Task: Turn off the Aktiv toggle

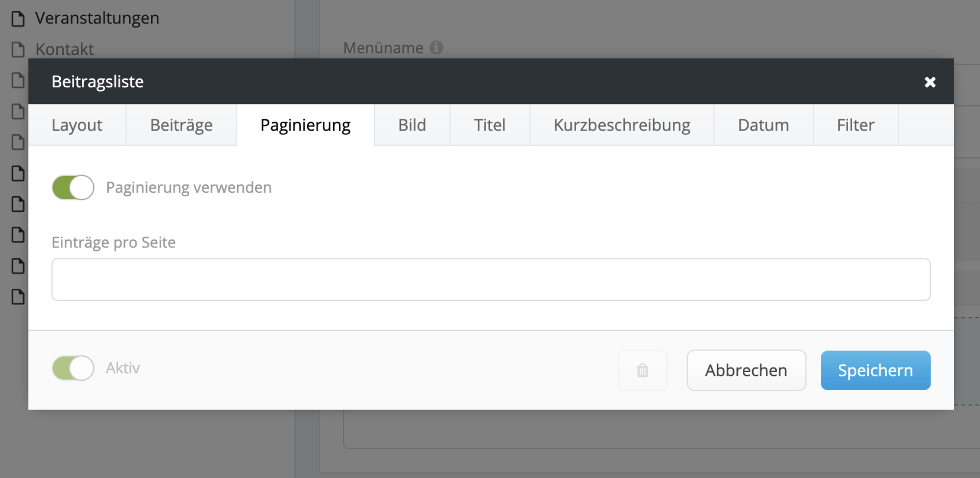Action: click(73, 368)
